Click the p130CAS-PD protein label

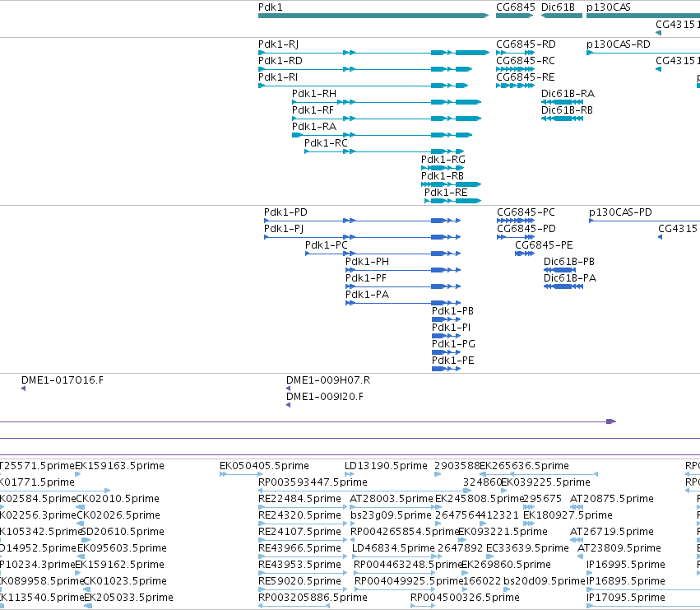[x=620, y=212]
